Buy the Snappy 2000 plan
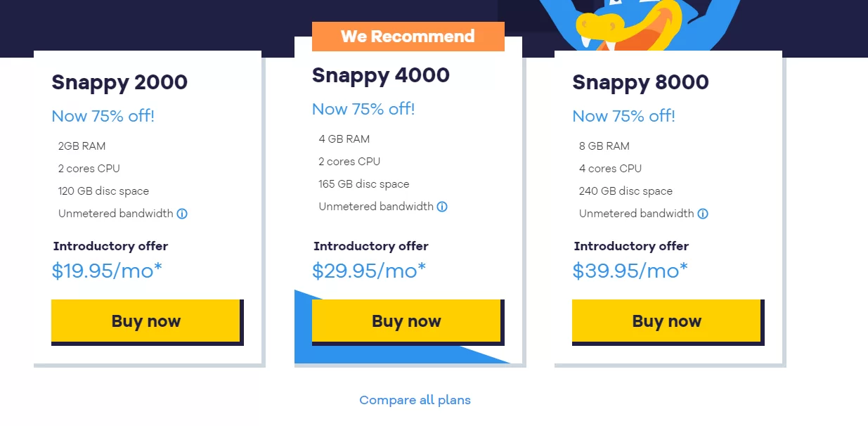Screen dimensions: 868x426 click(x=146, y=321)
